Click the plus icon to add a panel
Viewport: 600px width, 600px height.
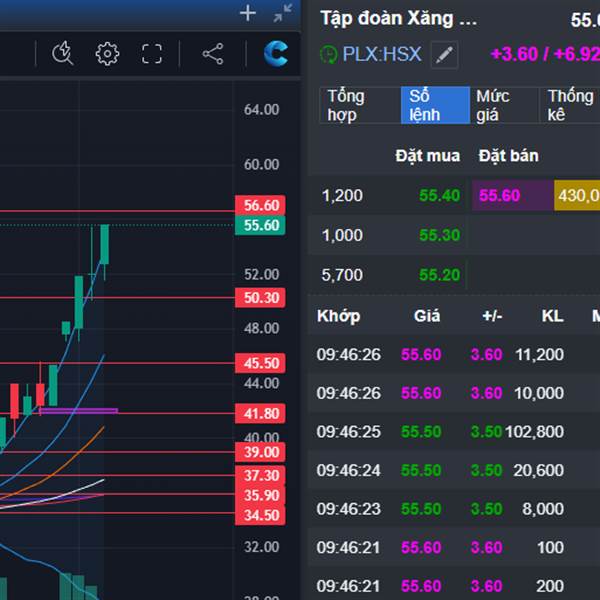(248, 13)
